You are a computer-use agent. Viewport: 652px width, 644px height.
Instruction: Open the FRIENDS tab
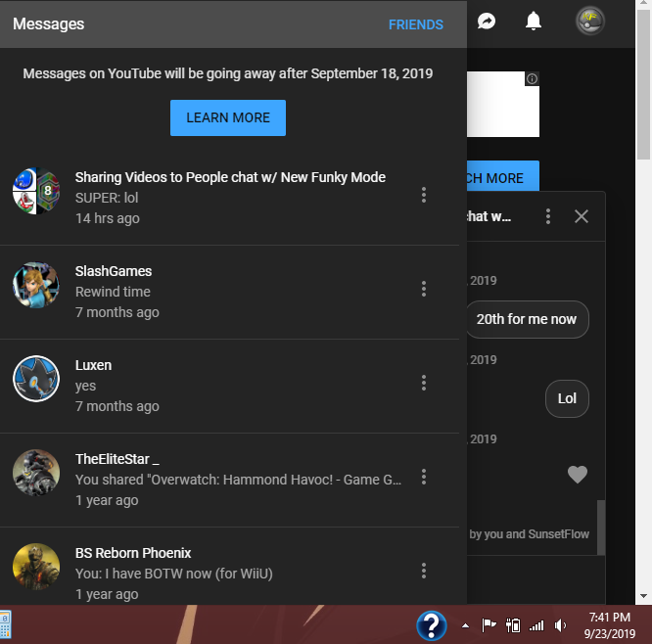pyautogui.click(x=416, y=24)
